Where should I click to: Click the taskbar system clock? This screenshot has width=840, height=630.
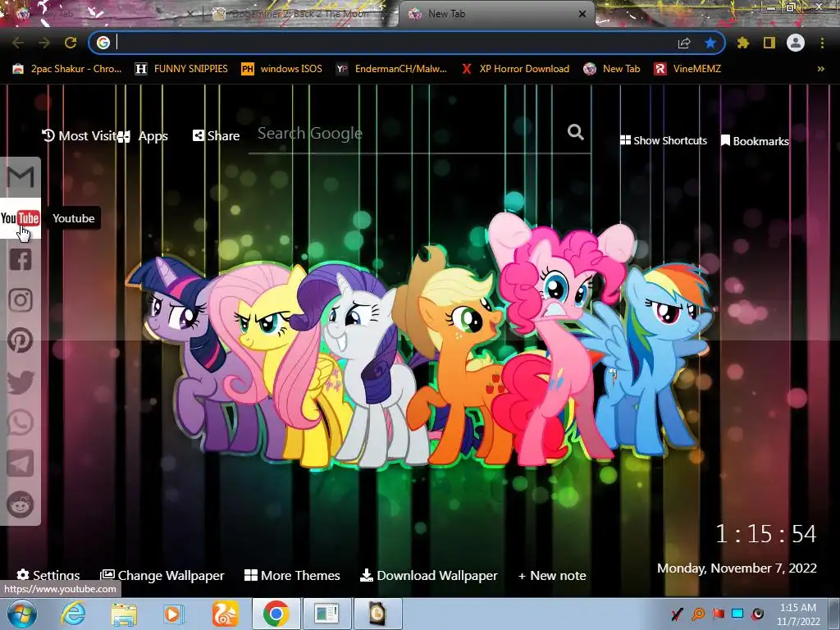tap(798, 614)
